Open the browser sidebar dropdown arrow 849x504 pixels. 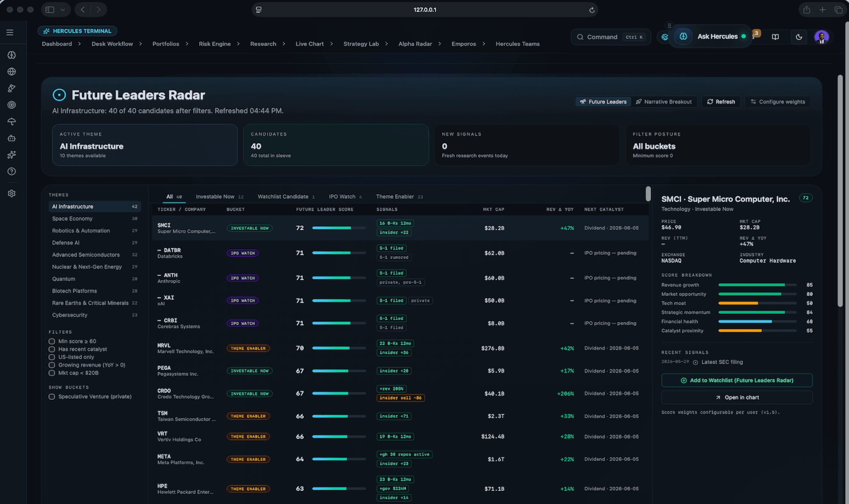[63, 10]
